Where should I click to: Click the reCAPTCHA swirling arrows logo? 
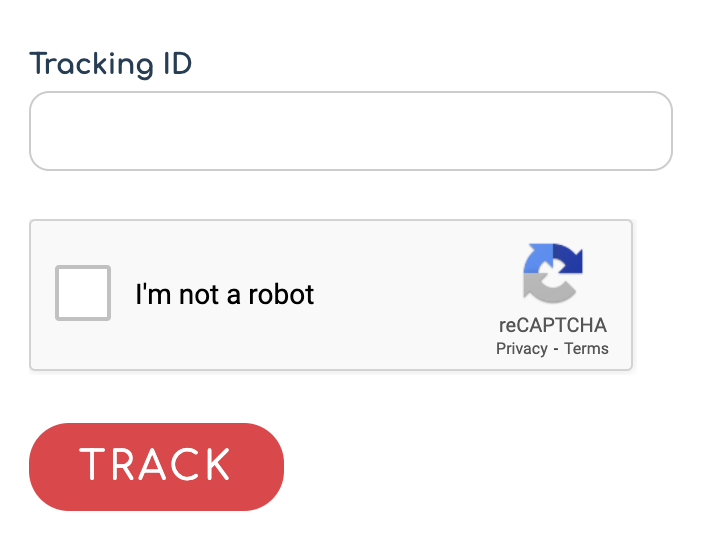point(553,273)
